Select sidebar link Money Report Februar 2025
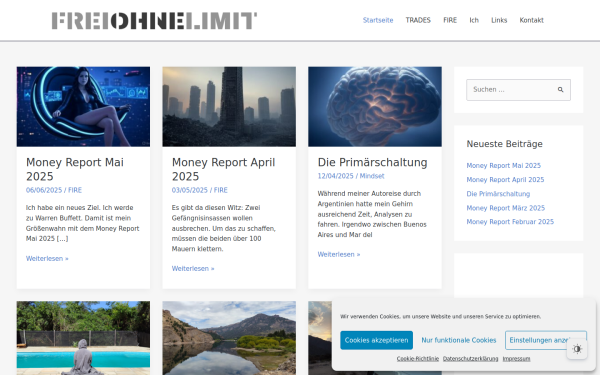The width and height of the screenshot is (600, 375). coord(510,222)
